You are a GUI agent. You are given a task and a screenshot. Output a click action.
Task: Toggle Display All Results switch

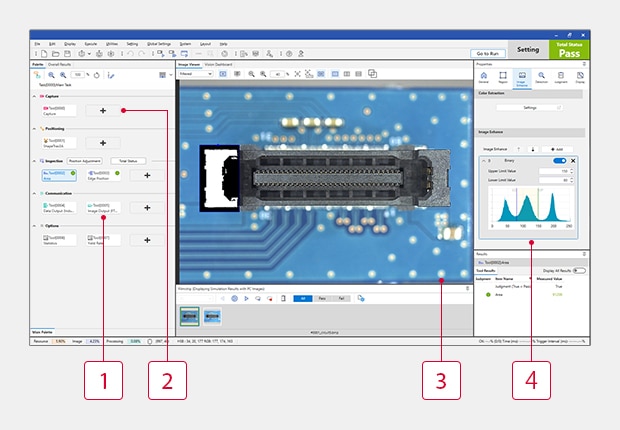point(578,270)
